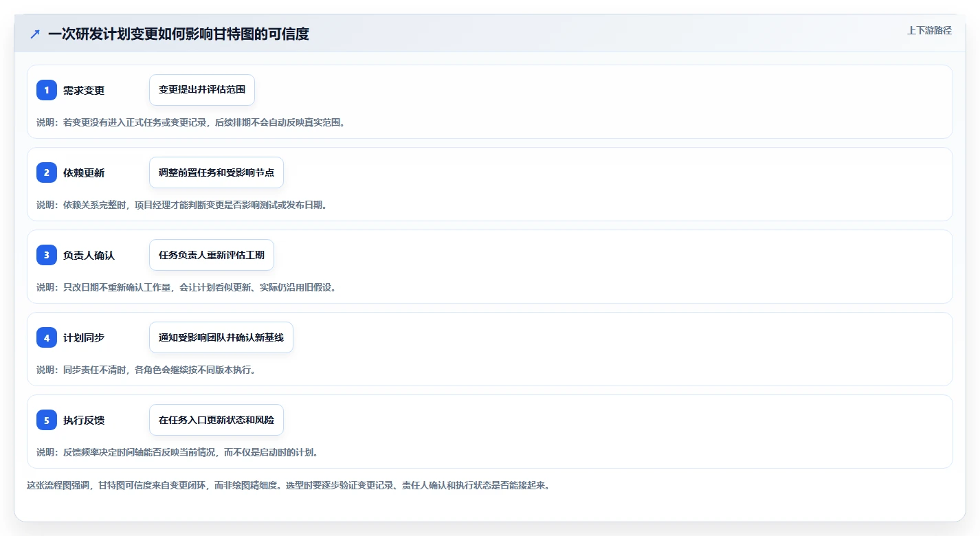980x536 pixels.
Task: Click the step 5 number badge
Action: coord(47,420)
